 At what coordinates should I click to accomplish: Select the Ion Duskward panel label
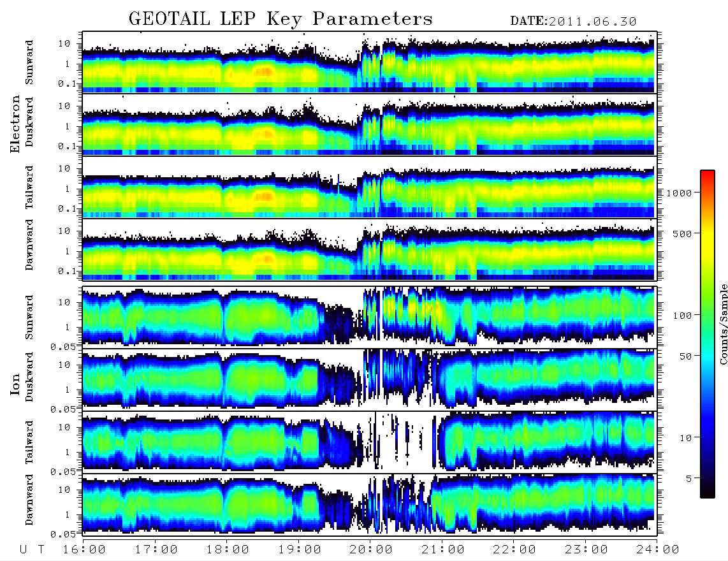(29, 377)
